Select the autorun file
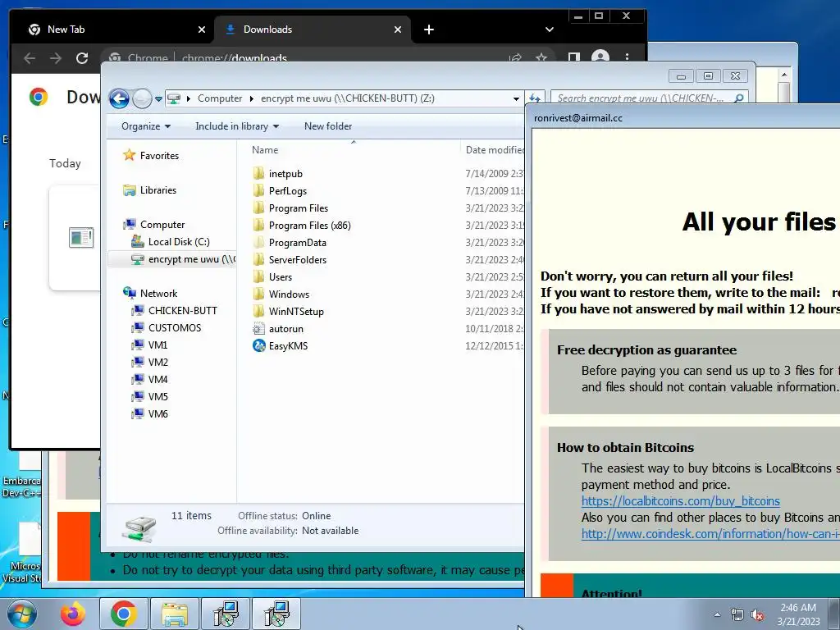 point(277,328)
